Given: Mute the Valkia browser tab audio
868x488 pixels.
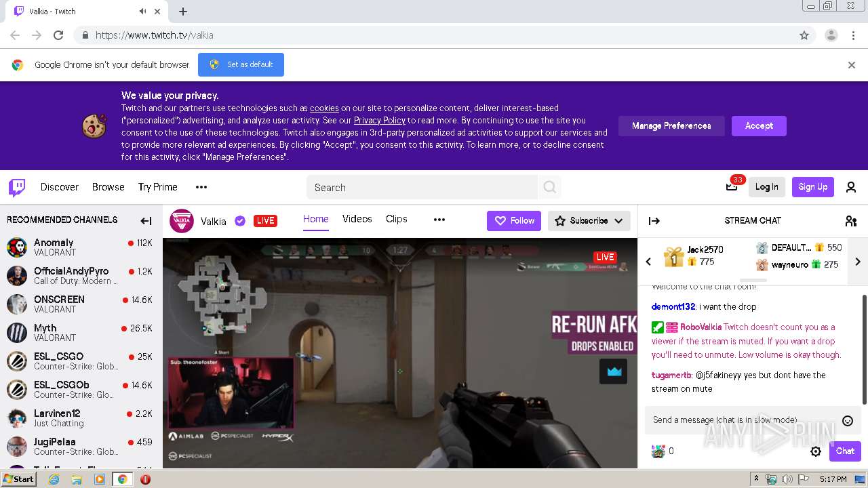Looking at the screenshot, I should coord(142,12).
